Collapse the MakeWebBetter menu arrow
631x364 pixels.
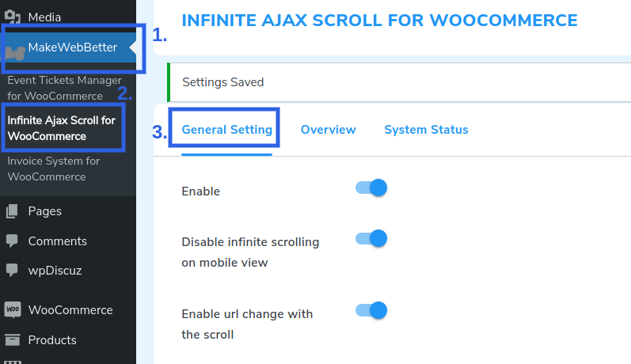pos(133,48)
